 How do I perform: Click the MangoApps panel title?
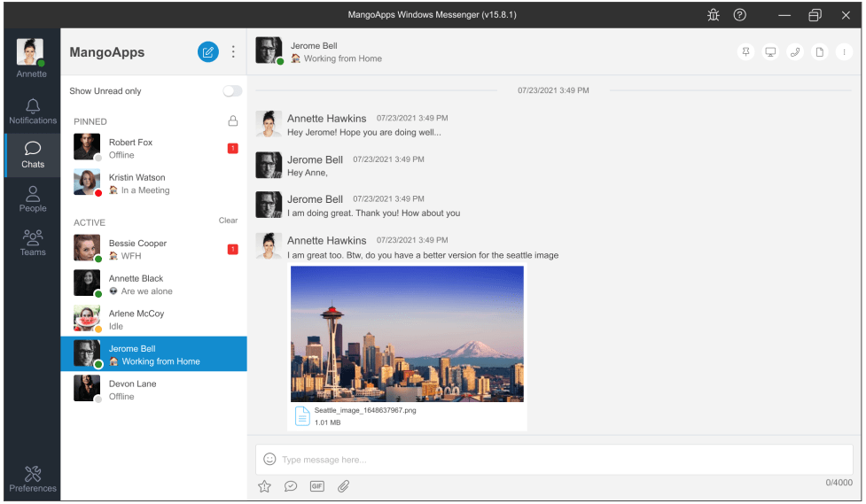coord(107,52)
